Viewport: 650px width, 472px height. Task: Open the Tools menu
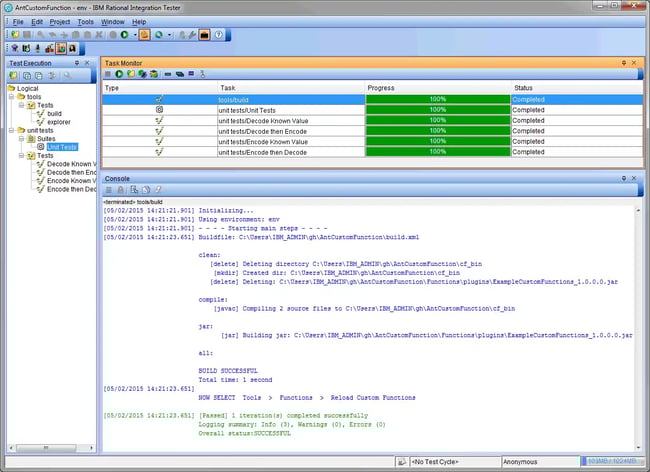86,21
